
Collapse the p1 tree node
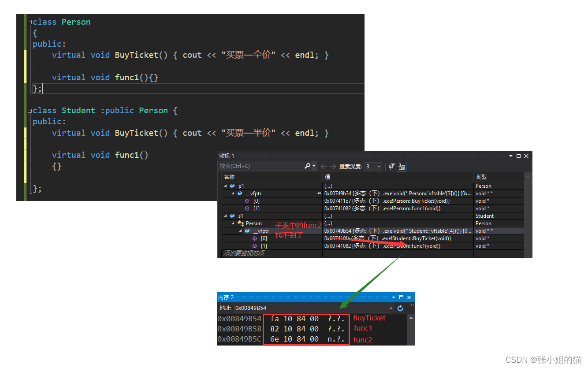[225, 186]
